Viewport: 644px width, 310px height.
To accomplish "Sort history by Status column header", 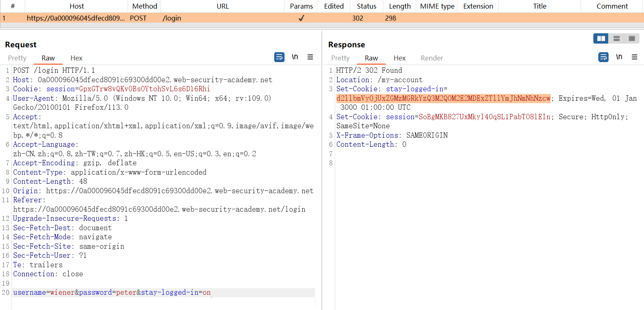I will click(x=366, y=6).
